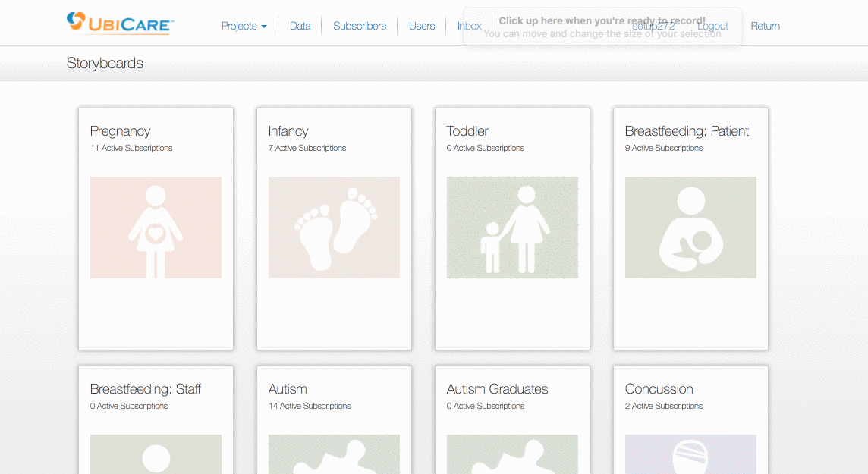Open the Toddler parent-and-child image

point(512,228)
